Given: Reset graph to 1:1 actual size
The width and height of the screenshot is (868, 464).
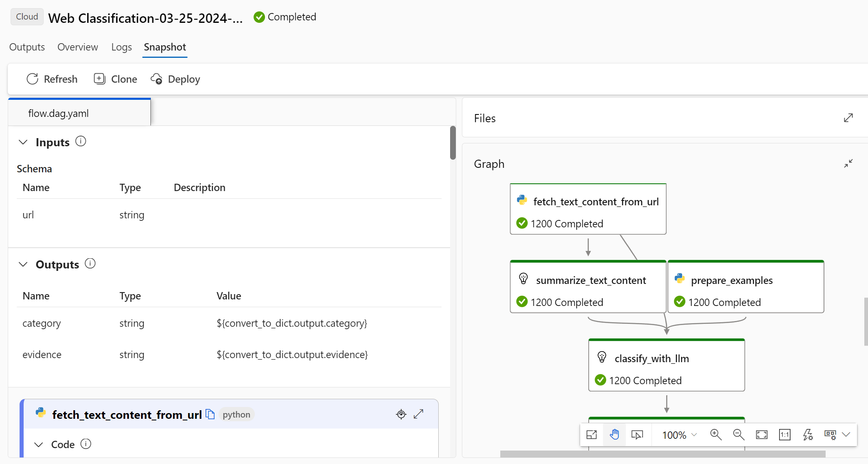Looking at the screenshot, I should 784,435.
